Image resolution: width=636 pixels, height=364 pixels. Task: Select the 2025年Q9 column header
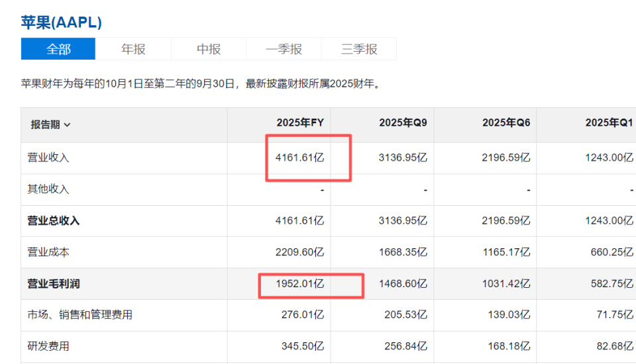(x=403, y=123)
